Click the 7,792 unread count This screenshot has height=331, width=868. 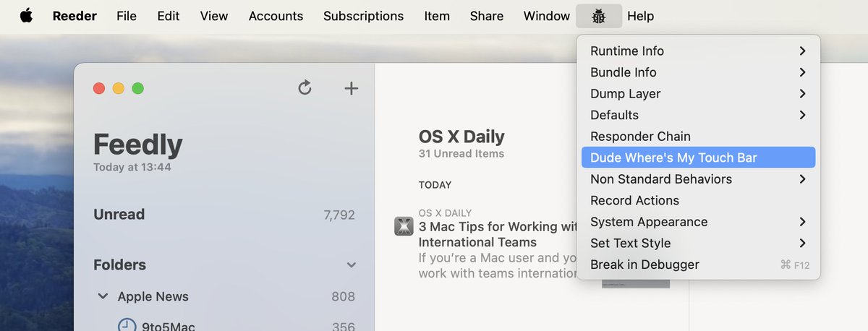tap(339, 215)
